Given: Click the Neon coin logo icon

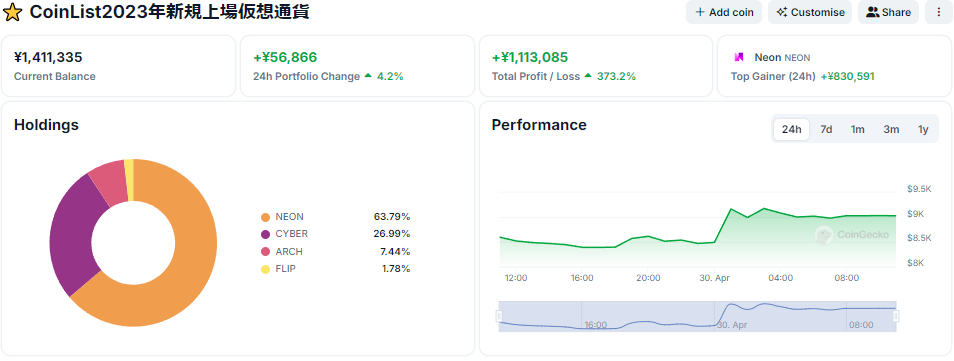Looking at the screenshot, I should coord(739,57).
